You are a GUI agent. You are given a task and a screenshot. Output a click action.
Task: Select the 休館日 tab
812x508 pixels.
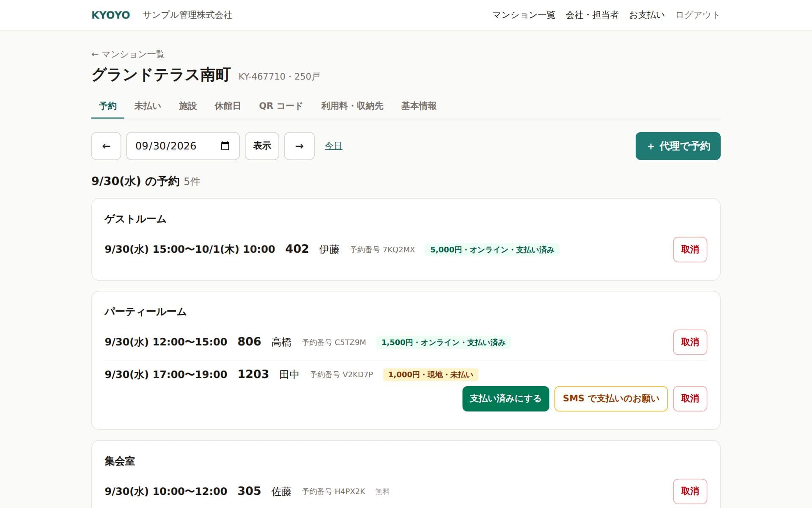(x=228, y=106)
